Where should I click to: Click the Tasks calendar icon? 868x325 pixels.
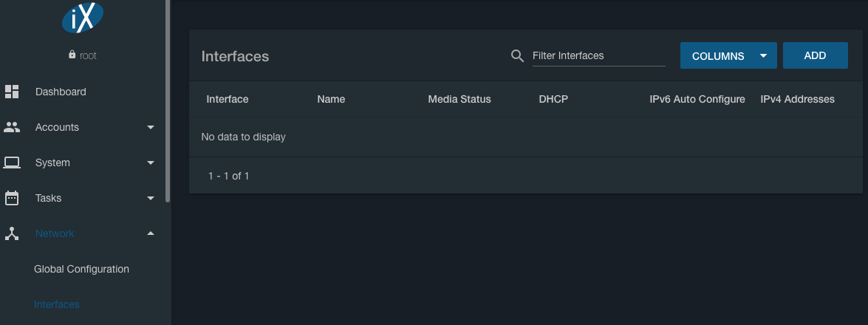point(12,198)
